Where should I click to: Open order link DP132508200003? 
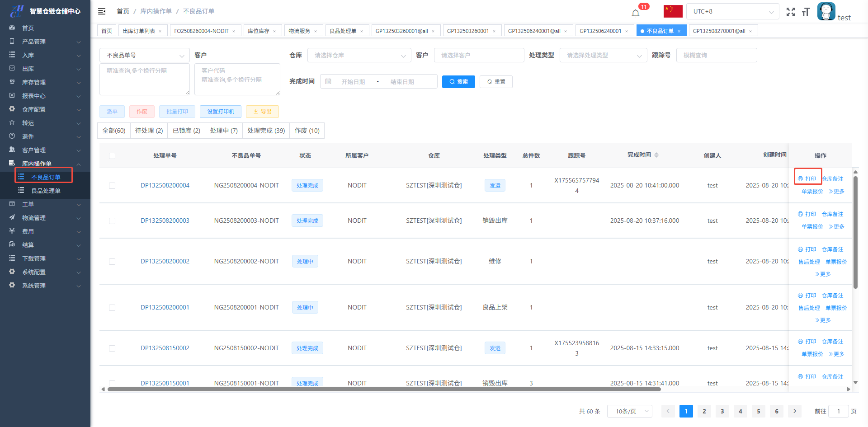tap(165, 221)
